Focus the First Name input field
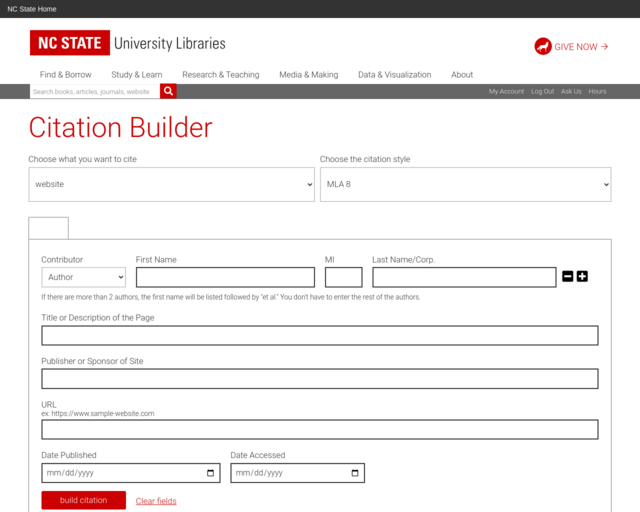Viewport: 640px width, 512px height. tap(225, 277)
